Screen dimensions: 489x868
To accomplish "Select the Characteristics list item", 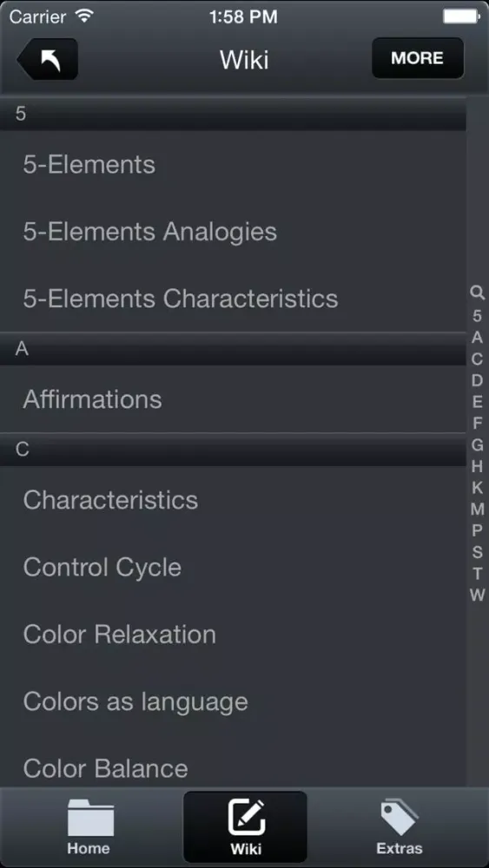I will [233, 500].
